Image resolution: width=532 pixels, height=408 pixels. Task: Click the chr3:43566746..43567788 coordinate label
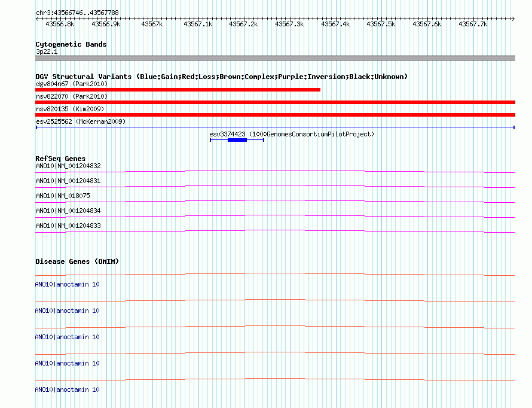(x=77, y=13)
